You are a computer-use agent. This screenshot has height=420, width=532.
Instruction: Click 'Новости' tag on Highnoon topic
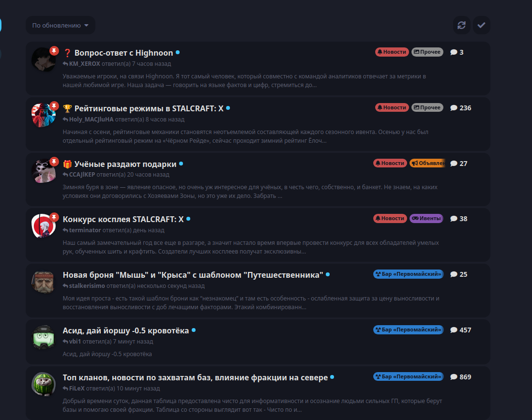point(392,52)
